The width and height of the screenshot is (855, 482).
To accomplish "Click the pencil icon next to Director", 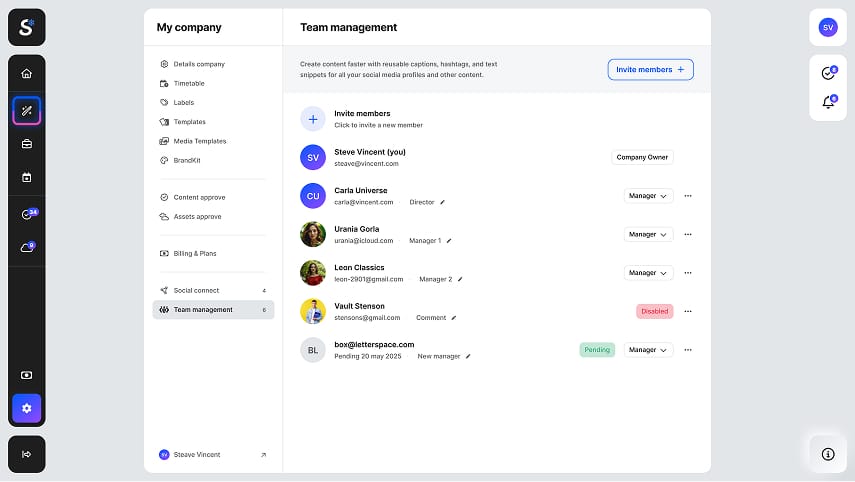I will point(443,202).
